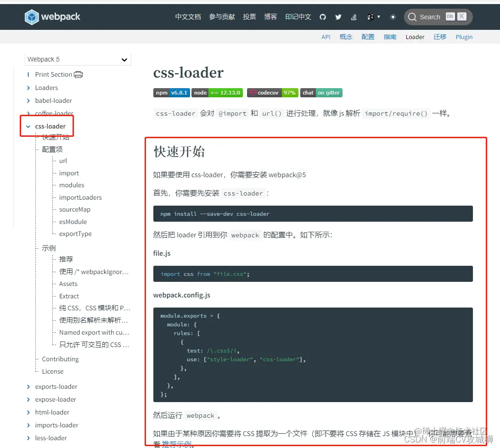Switch to the API tab
500x448 pixels.
[326, 37]
